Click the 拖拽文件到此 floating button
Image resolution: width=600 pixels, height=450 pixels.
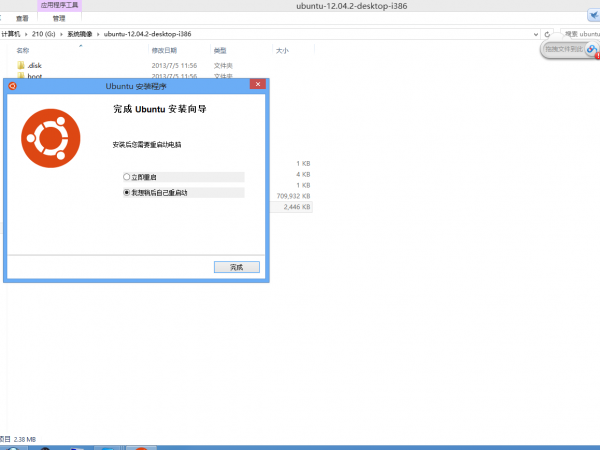(x=570, y=48)
